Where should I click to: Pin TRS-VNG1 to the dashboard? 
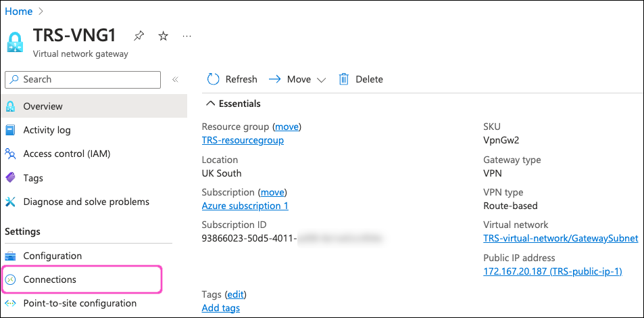(x=139, y=37)
